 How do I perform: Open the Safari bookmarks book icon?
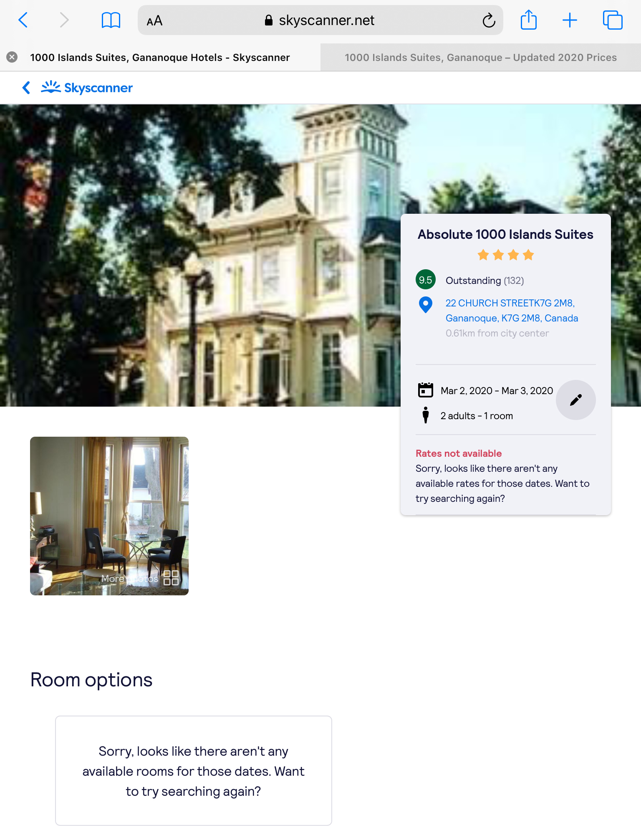[x=111, y=20]
